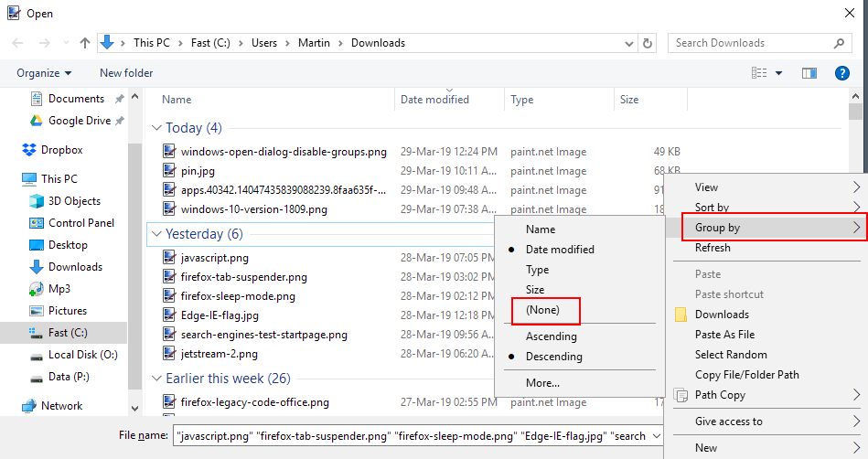This screenshot has width=868, height=459.
Task: Select (None) in Group by submenu
Action: point(542,310)
